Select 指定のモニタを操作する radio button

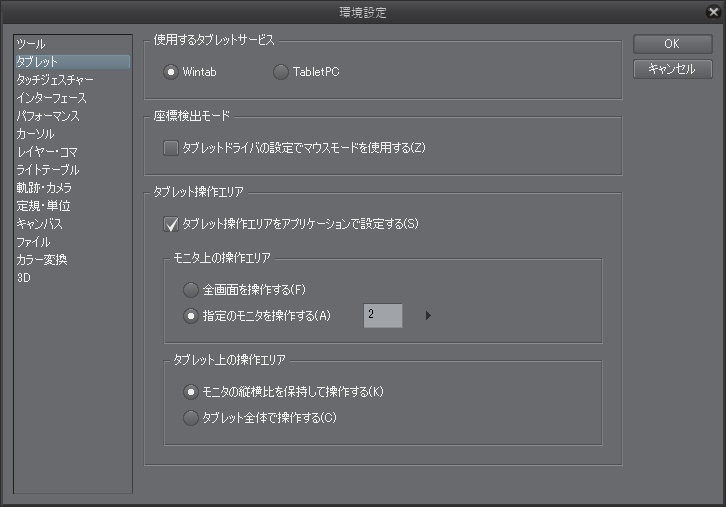point(190,315)
